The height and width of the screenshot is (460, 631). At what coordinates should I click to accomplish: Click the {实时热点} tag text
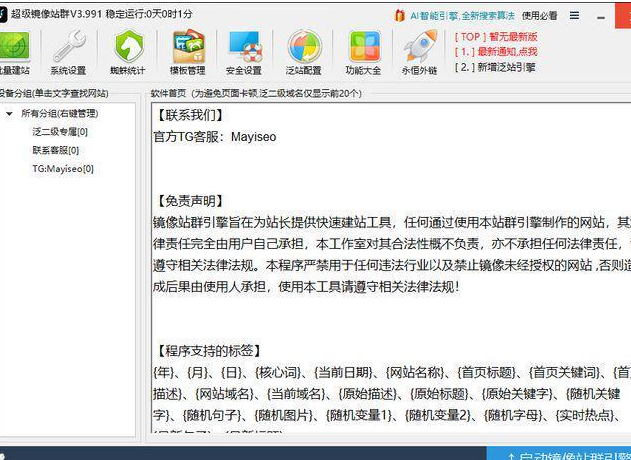[x=585, y=415]
